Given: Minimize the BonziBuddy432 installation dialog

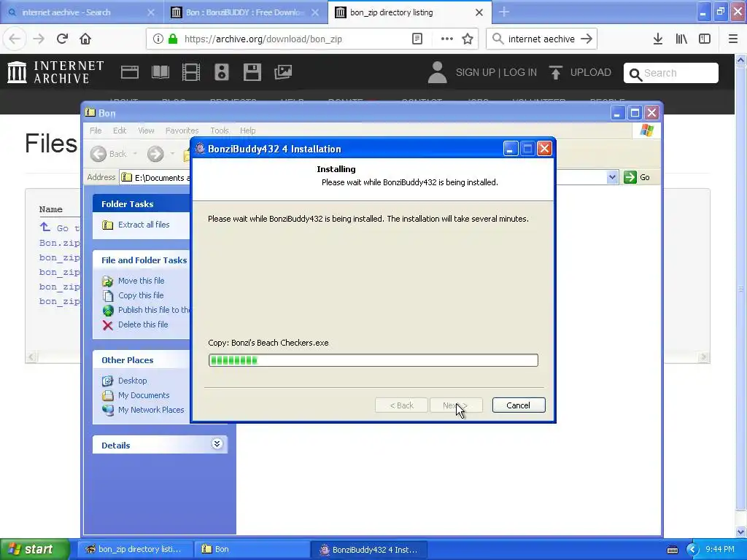Looking at the screenshot, I should [x=510, y=149].
